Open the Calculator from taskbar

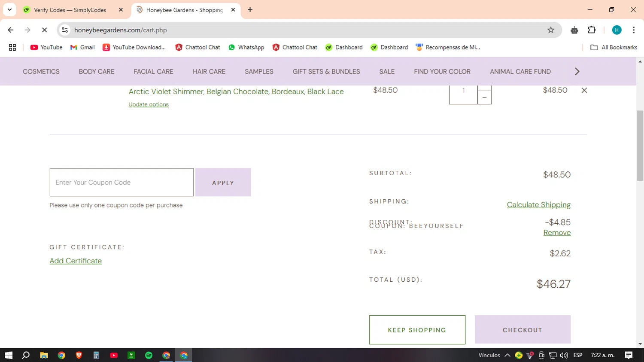pyautogui.click(x=96, y=355)
